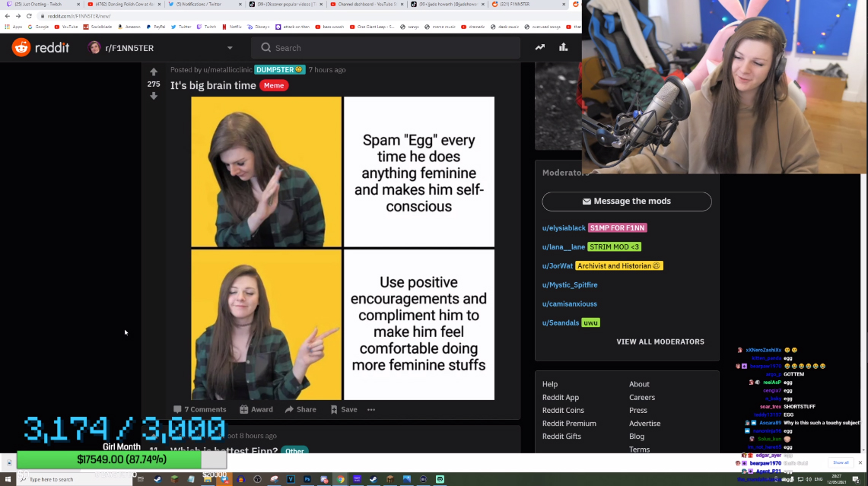This screenshot has height=486, width=868.
Task: Open the bar-chart icon in Reddit header
Action: 563,48
